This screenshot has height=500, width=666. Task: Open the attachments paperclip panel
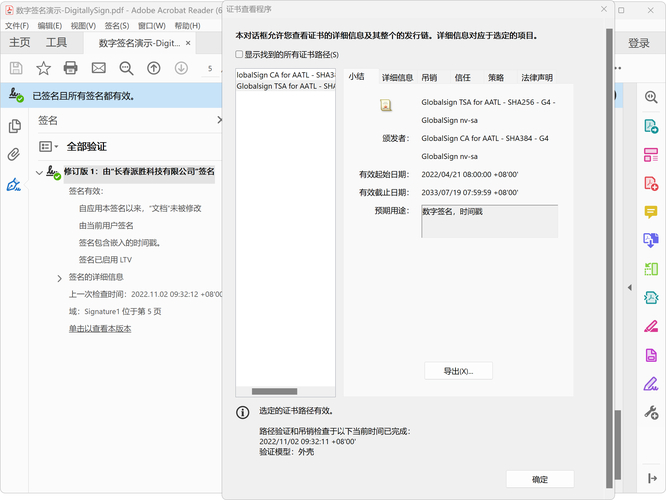(x=14, y=155)
